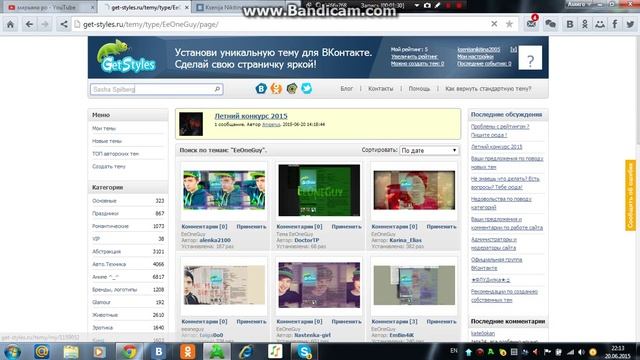Open the alenka2100 theme thumbnail
Image resolution: width=640 pixels, height=360 pixels.
pyautogui.click(x=224, y=190)
